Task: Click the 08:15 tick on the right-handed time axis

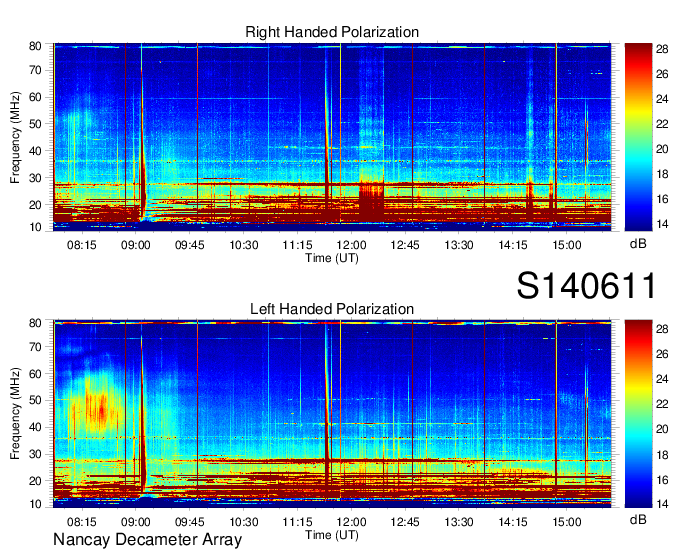Action: [x=81, y=245]
